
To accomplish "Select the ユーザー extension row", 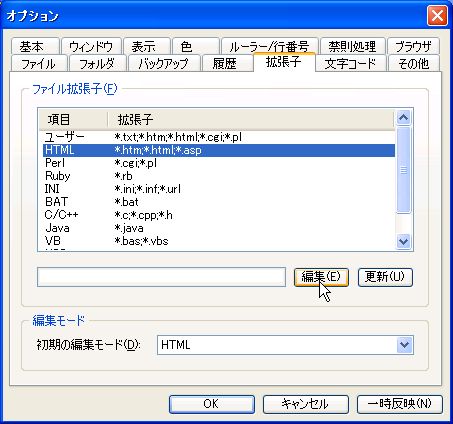I will (x=219, y=137).
